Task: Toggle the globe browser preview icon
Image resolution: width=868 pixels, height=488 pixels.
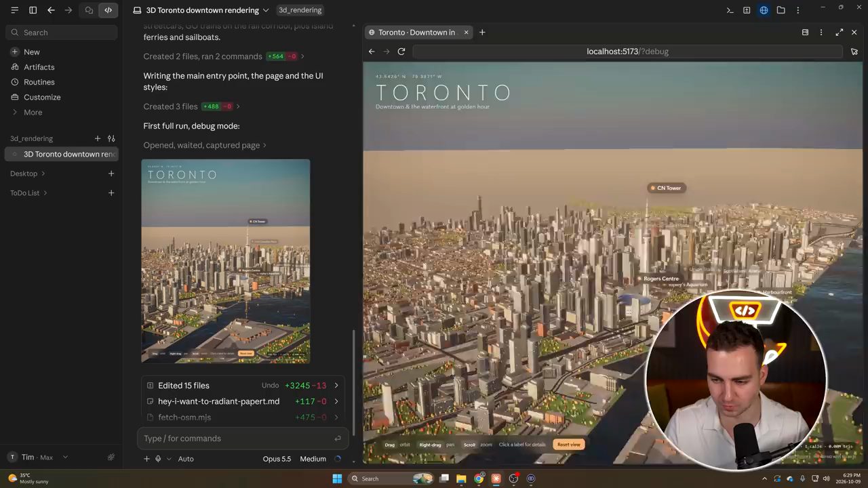Action: pyautogui.click(x=764, y=10)
